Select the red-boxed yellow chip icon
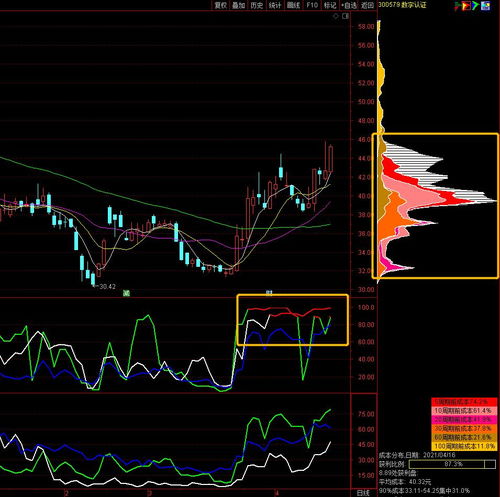The width and height of the screenshot is (500, 497). 466,5
